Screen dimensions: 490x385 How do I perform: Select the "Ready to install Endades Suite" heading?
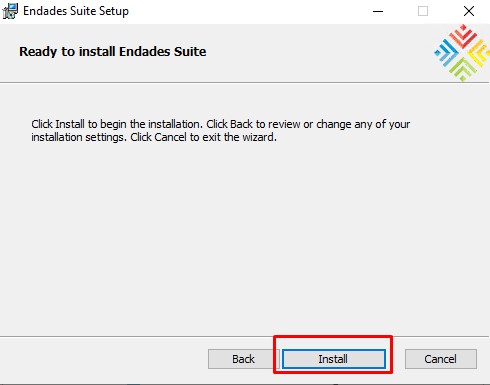point(113,52)
